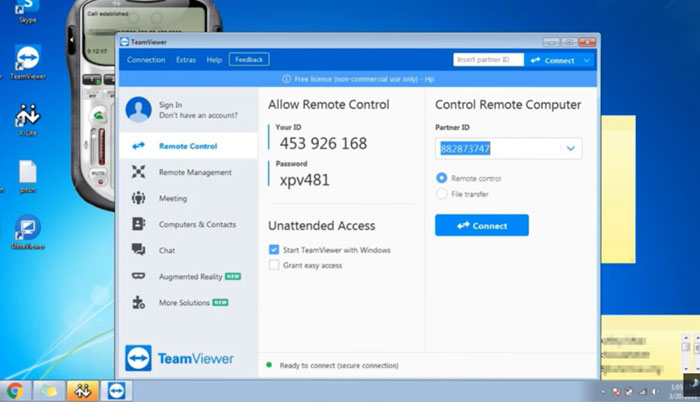
Task: Select the File transfer radio option
Action: point(442,194)
